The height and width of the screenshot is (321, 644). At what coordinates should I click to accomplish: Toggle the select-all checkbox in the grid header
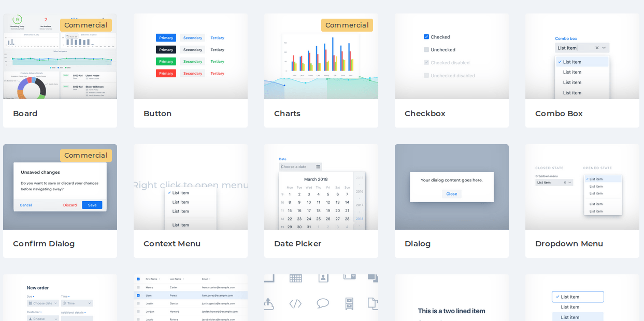(x=138, y=278)
